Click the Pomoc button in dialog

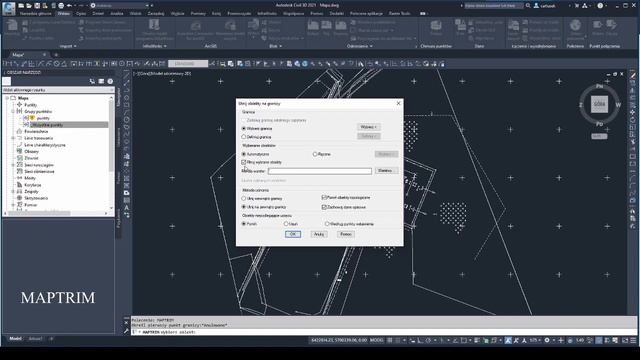coord(346,234)
